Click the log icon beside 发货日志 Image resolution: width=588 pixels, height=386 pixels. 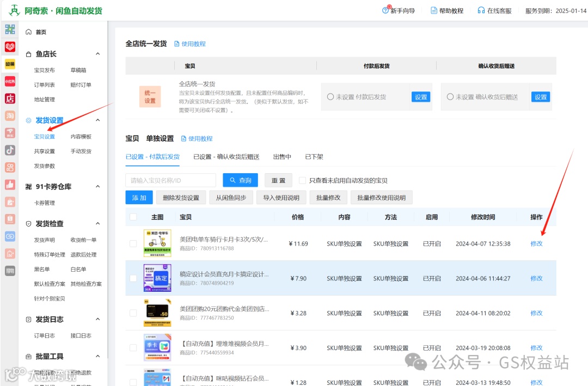click(28, 320)
